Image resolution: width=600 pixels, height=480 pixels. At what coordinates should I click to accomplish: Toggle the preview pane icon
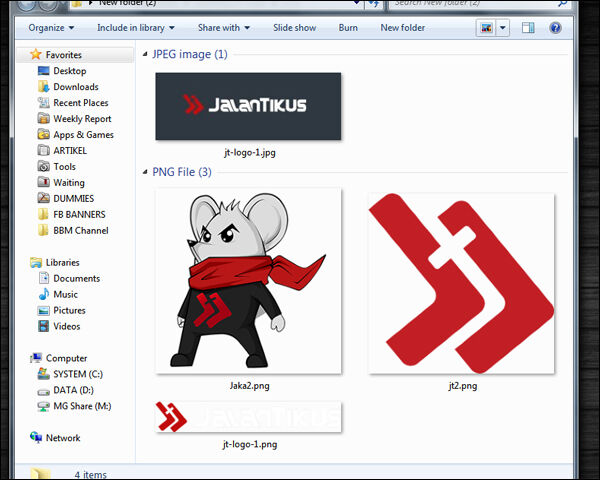(528, 28)
